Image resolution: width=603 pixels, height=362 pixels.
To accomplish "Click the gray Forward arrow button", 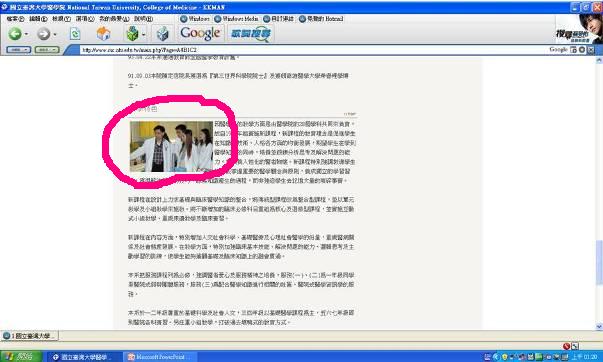I will click(43, 34).
